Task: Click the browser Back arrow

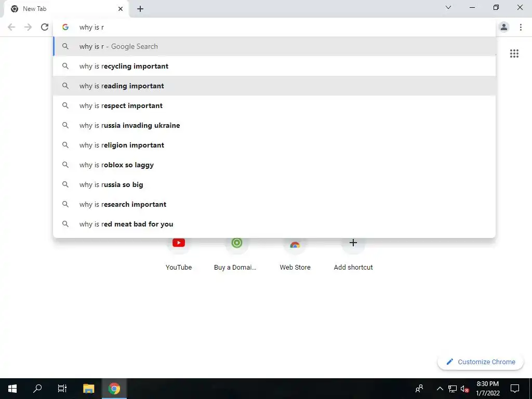Action: pos(11,27)
